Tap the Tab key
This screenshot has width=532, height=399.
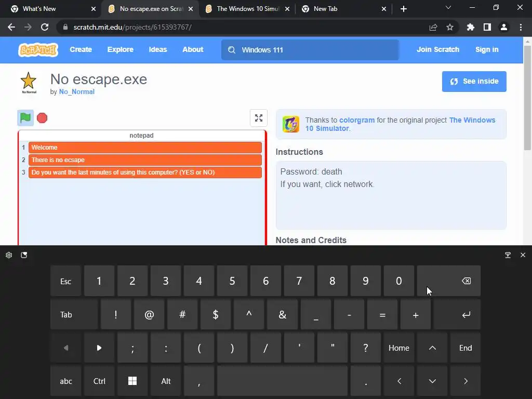74,314
